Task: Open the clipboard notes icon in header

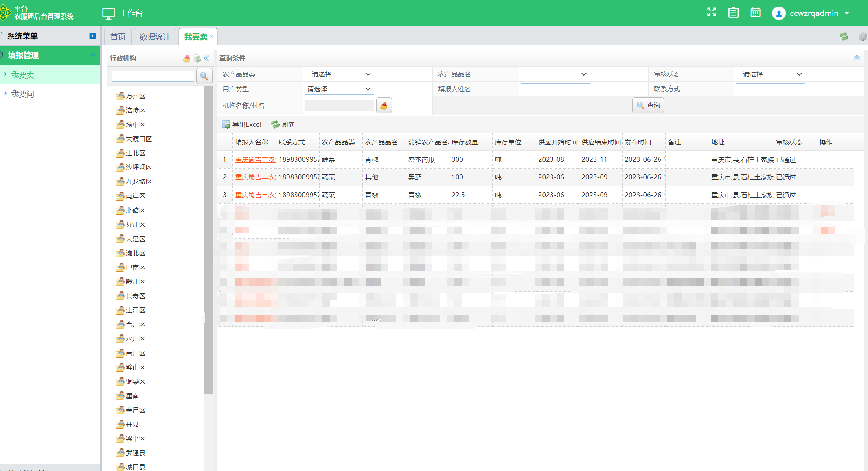Action: pos(733,13)
